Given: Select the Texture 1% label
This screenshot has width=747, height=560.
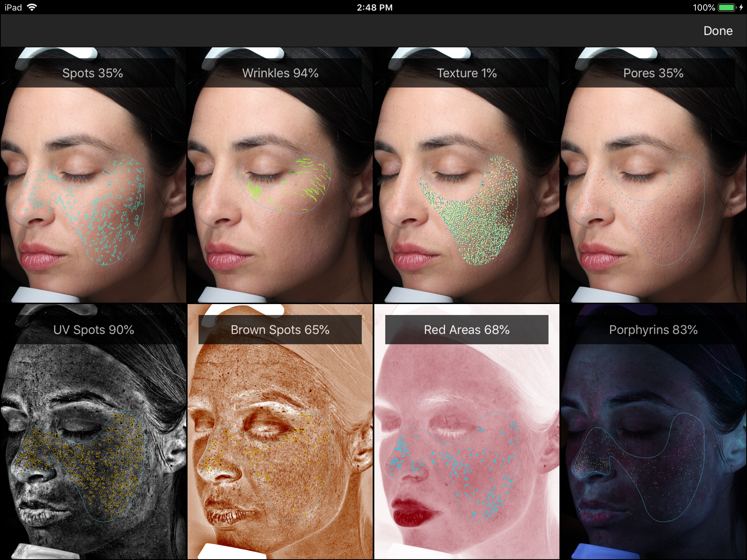Looking at the screenshot, I should click(467, 73).
